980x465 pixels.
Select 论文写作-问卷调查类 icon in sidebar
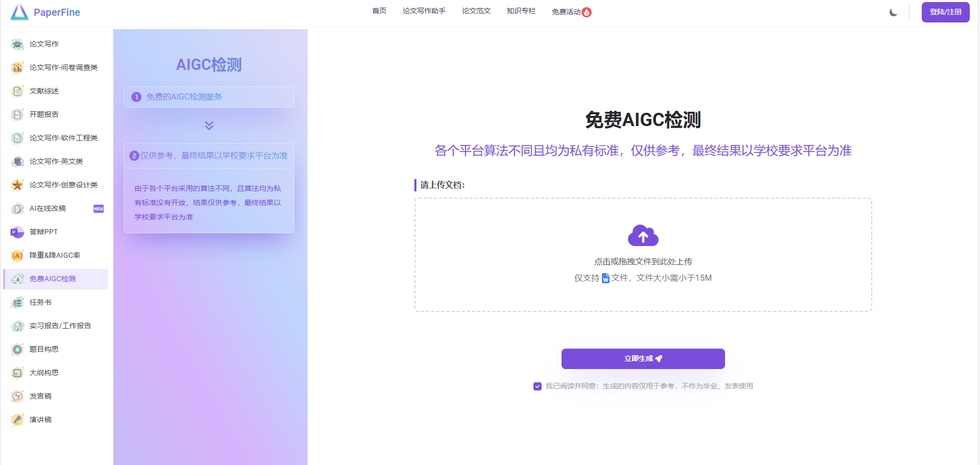tap(17, 68)
